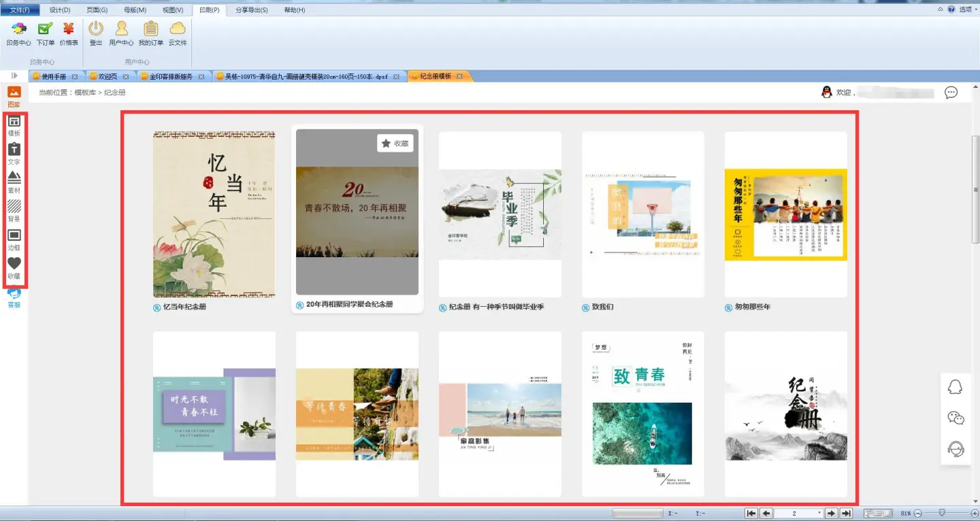Select the 忆当年纪念册 template thumbnail

214,215
